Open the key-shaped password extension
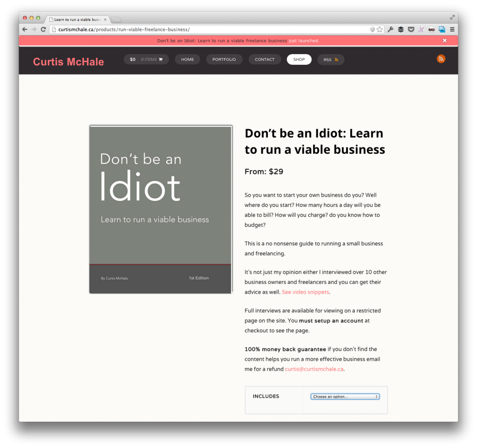 tap(390, 29)
